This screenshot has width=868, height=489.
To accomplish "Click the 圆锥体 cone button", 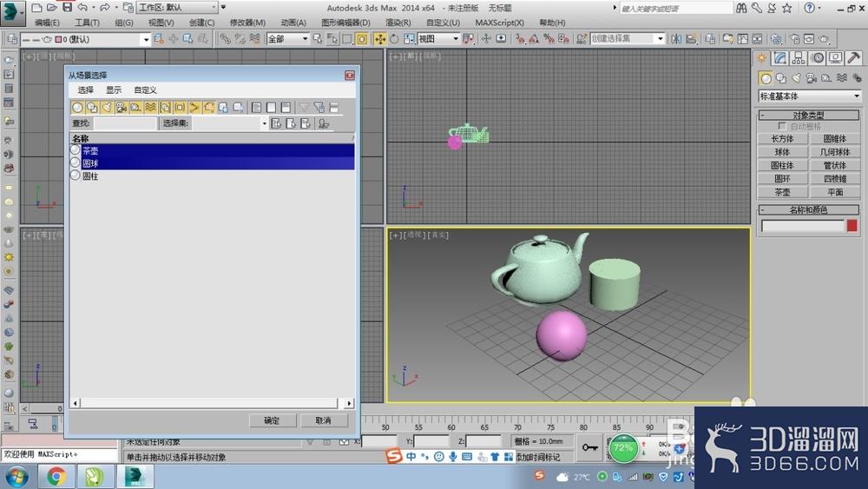I will point(835,138).
